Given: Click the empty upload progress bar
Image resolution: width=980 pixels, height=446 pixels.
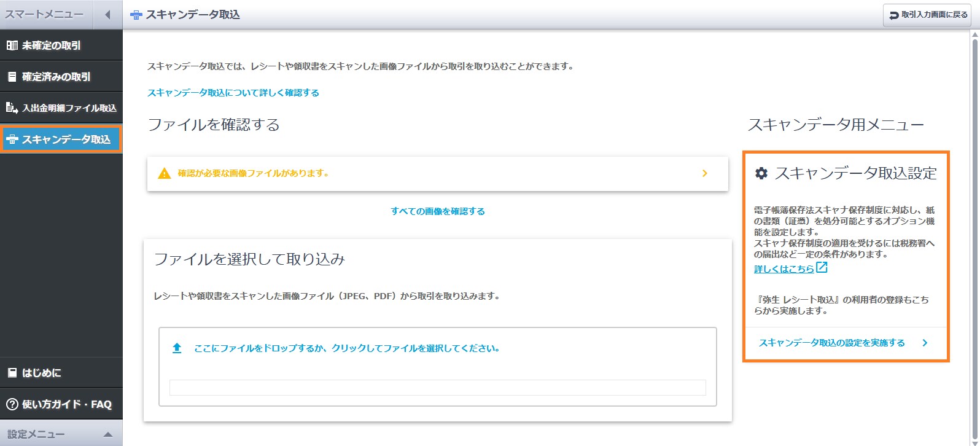Looking at the screenshot, I should coord(438,388).
